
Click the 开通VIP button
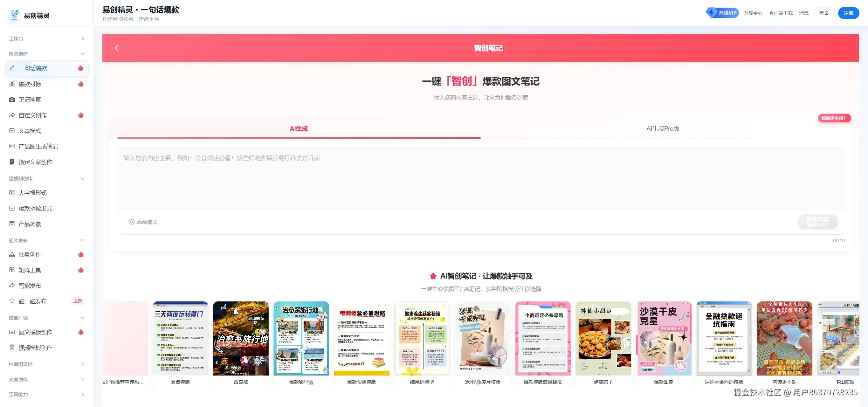coord(722,12)
